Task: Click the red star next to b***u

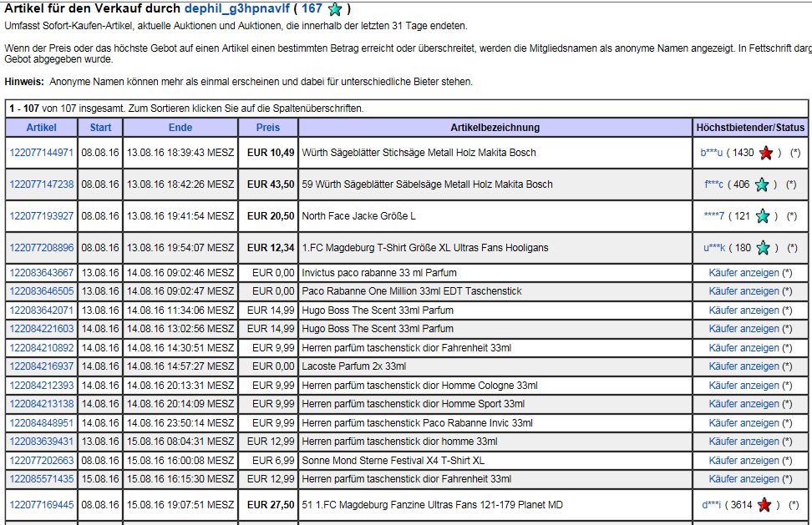Action: point(766,153)
